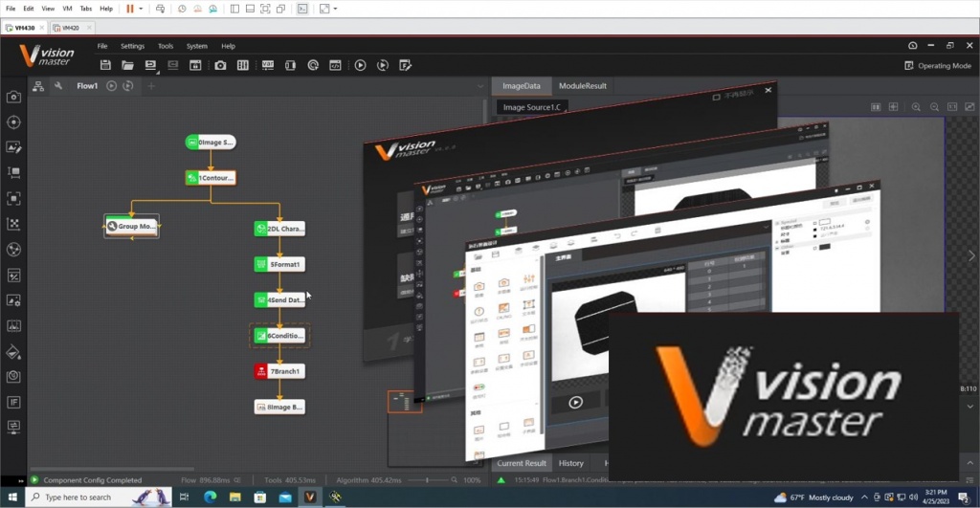
Task: Click the taskbar search box
Action: pos(99,497)
